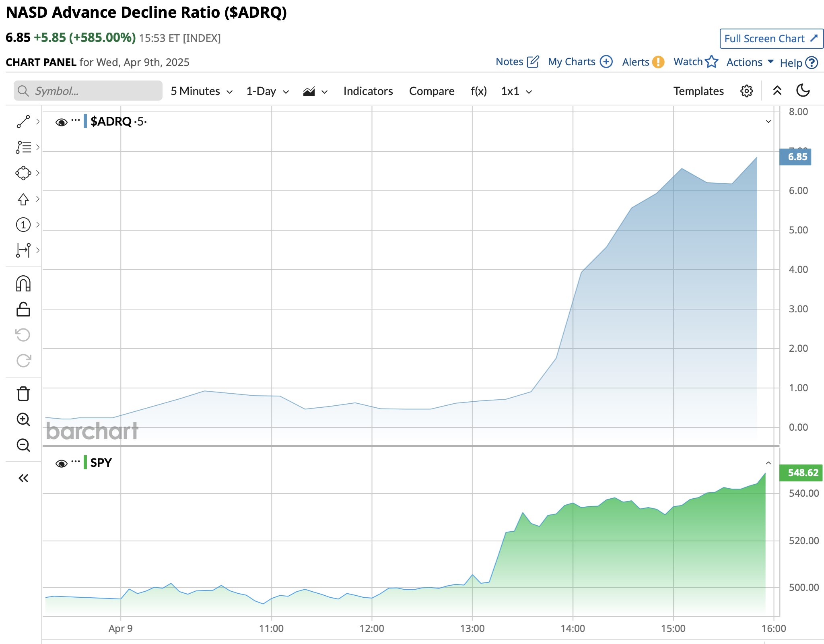The width and height of the screenshot is (824, 644).
Task: Toggle visibility of $ADRQ series
Action: click(x=61, y=122)
